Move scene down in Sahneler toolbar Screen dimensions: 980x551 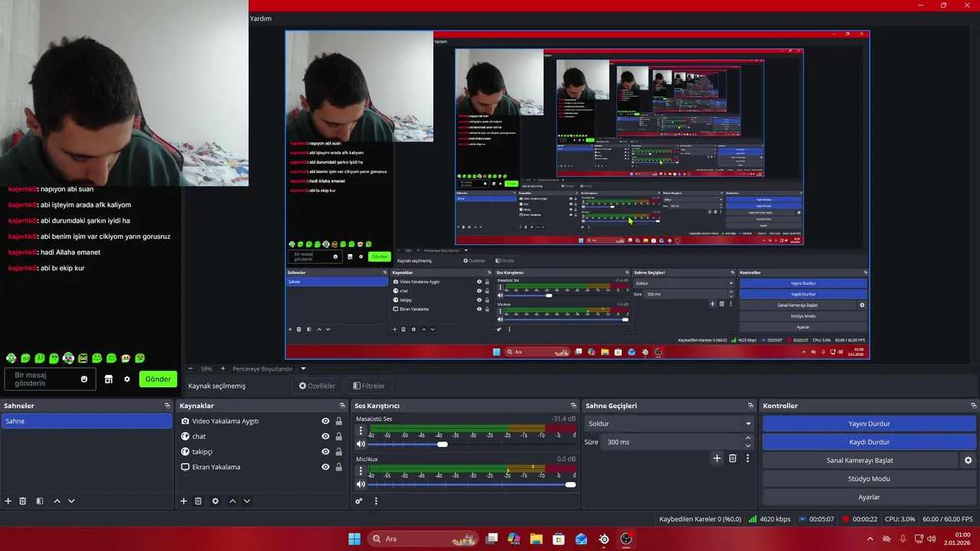(71, 500)
